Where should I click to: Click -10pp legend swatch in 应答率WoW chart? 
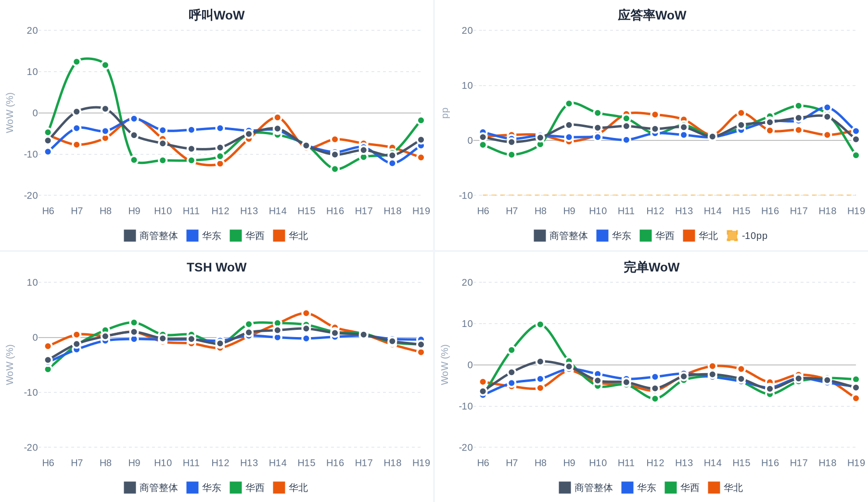732,236
